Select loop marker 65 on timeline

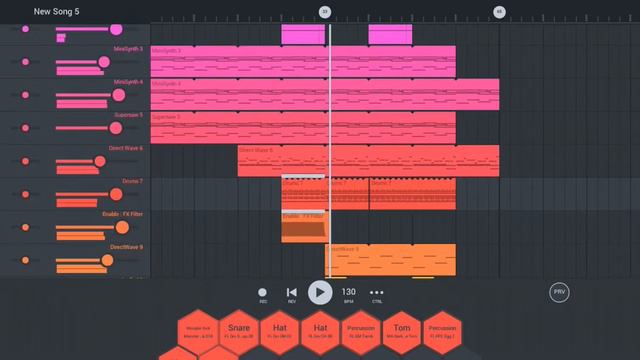[x=499, y=12]
